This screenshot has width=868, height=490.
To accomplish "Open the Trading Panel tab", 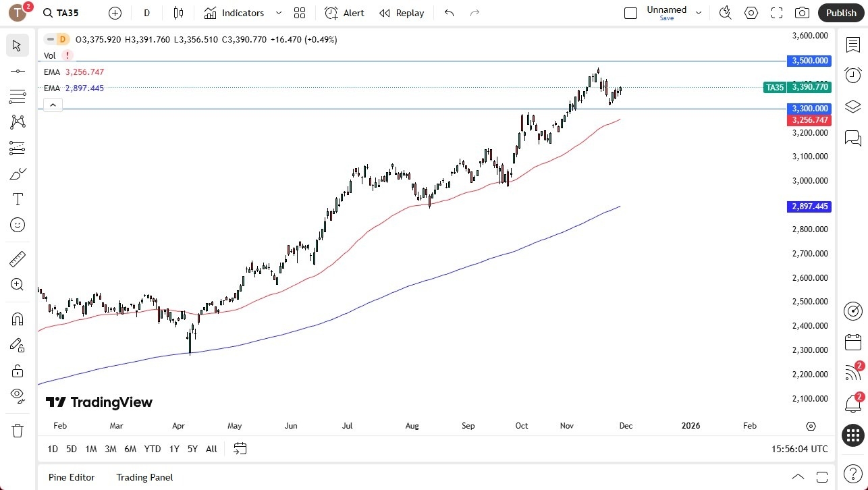I will coord(144,477).
